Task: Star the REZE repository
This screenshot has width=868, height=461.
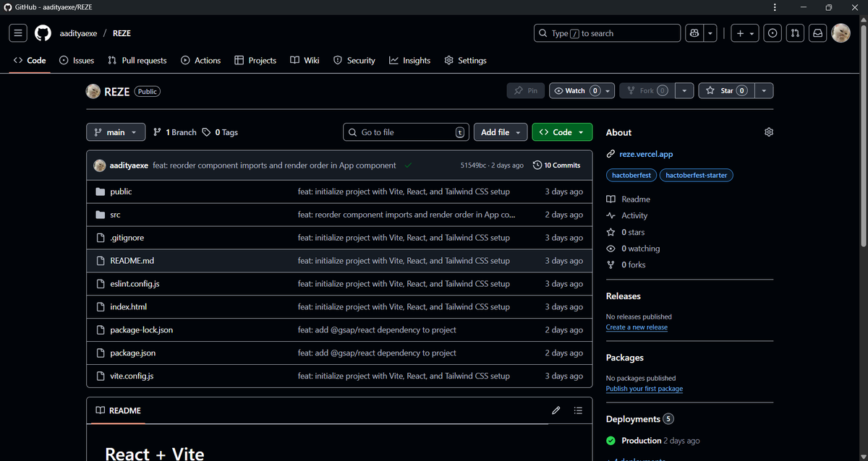Action: pyautogui.click(x=726, y=91)
